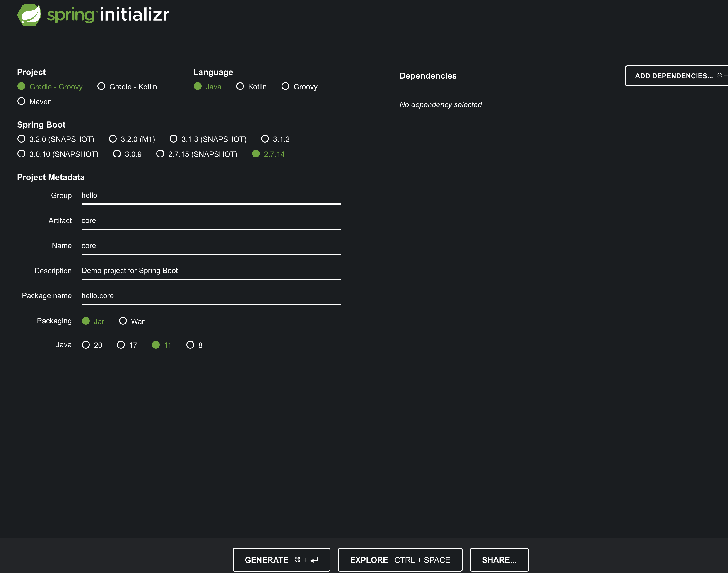Click the No dependency selected text
Image resolution: width=728 pixels, height=573 pixels.
[441, 105]
